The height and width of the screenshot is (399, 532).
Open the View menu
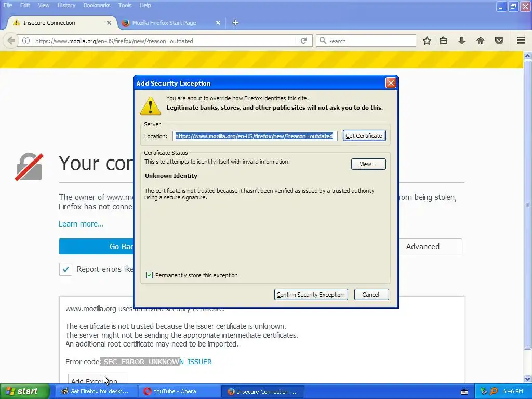44,5
